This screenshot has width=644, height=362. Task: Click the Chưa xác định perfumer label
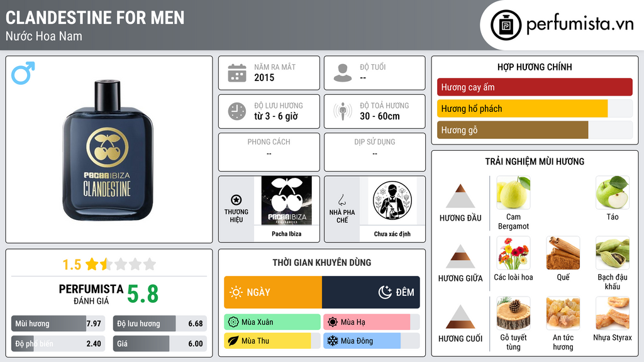tap(392, 234)
